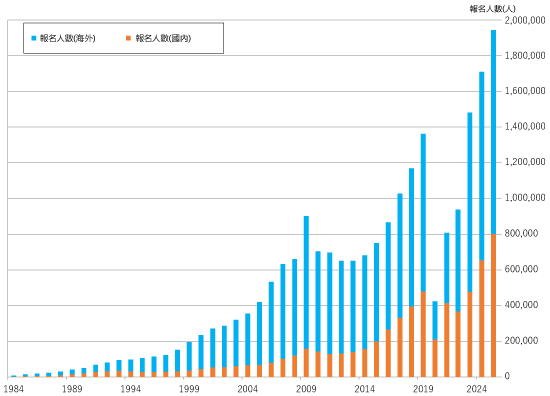This screenshot has width=550, height=396.
Task: Click the 1,600,000 y-axis label
Action: pyautogui.click(x=525, y=91)
